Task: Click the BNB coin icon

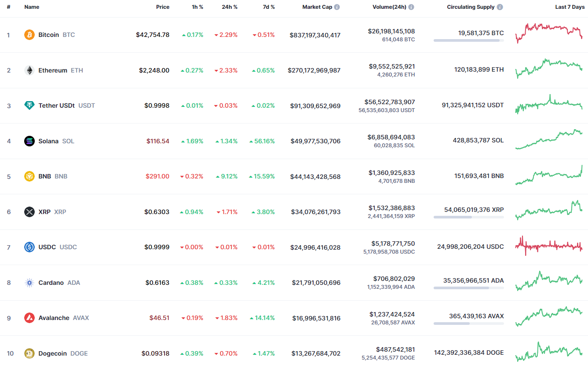Action: coord(29,176)
